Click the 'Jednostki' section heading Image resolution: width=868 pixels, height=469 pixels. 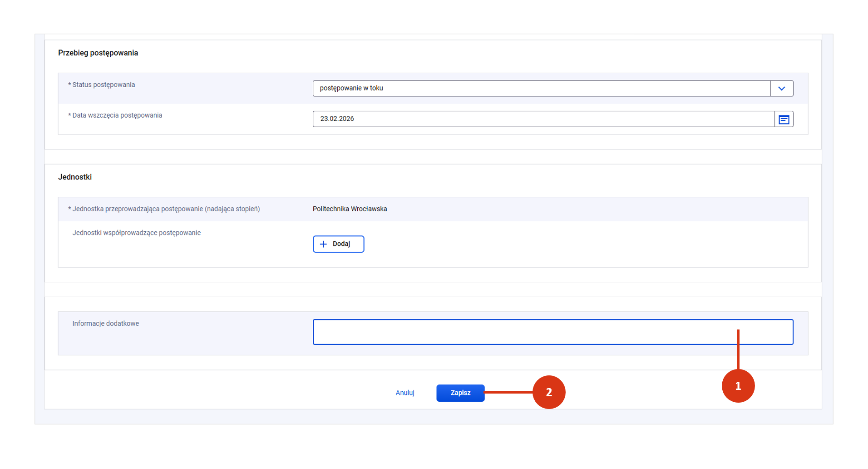click(x=75, y=177)
